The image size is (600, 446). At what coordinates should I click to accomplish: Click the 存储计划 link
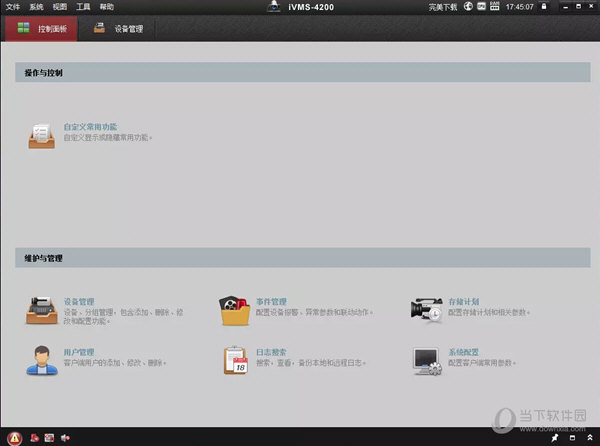[x=464, y=301]
